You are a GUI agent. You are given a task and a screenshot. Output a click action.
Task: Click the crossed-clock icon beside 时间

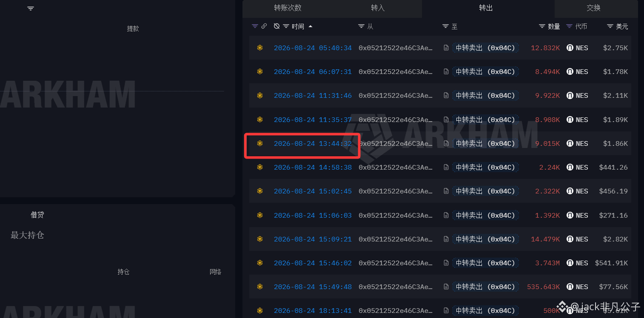(x=276, y=26)
